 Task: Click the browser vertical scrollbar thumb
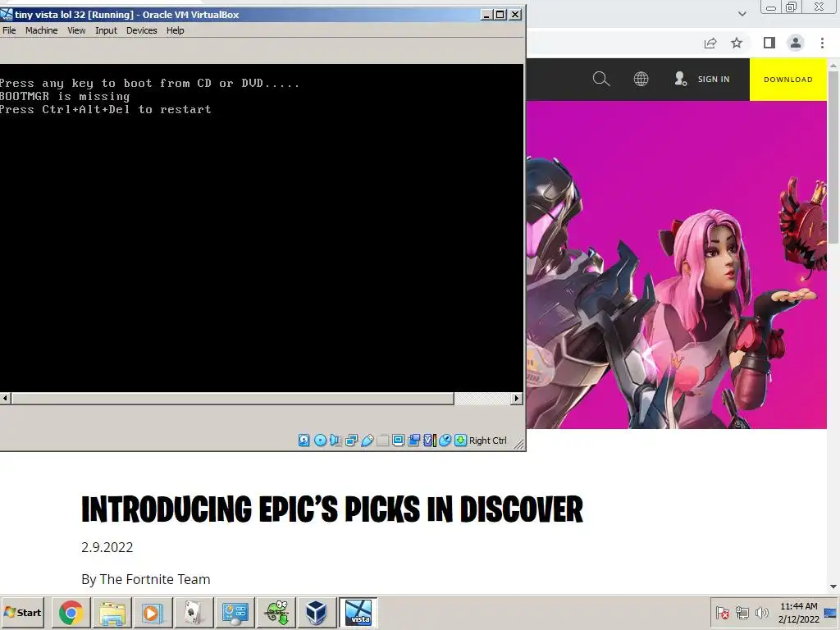[833, 157]
